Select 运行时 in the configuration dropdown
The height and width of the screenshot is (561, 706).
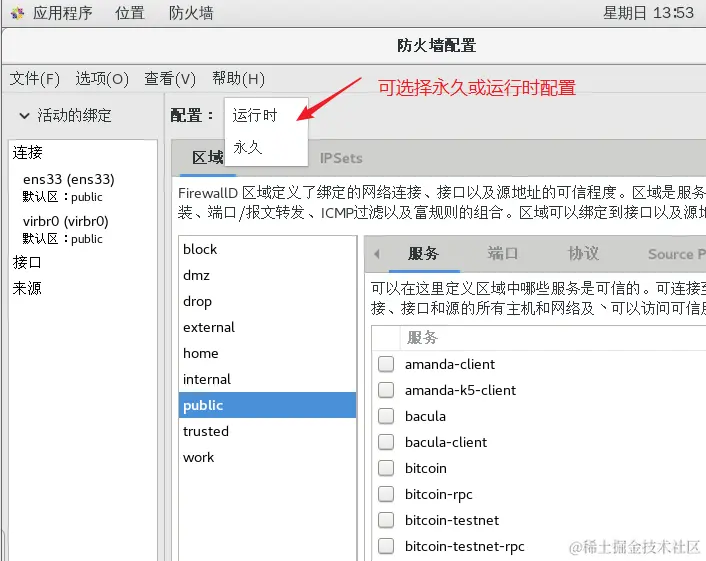point(266,115)
